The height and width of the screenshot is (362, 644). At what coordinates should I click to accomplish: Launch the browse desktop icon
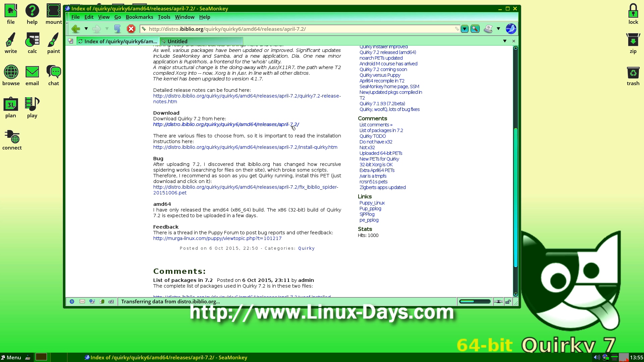click(x=11, y=75)
